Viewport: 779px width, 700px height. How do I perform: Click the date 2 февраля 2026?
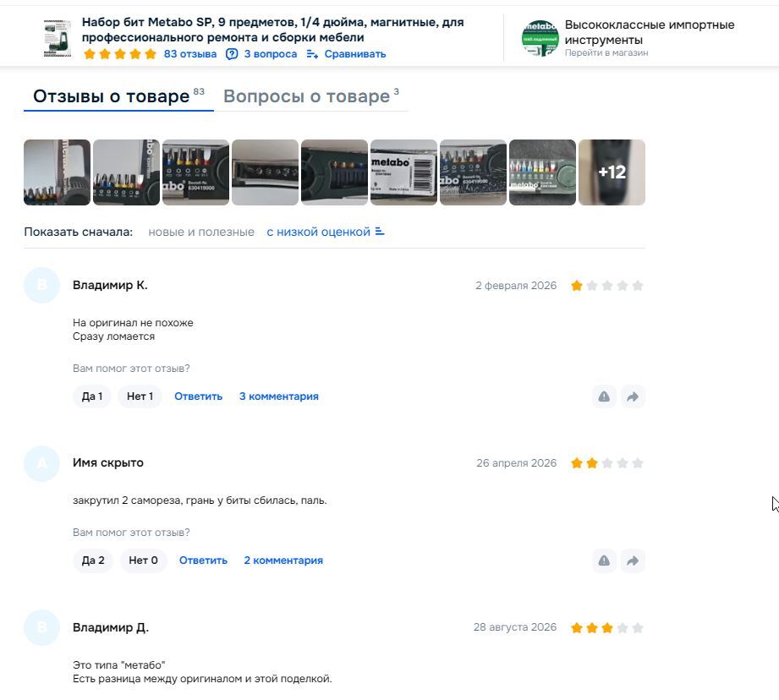click(516, 286)
